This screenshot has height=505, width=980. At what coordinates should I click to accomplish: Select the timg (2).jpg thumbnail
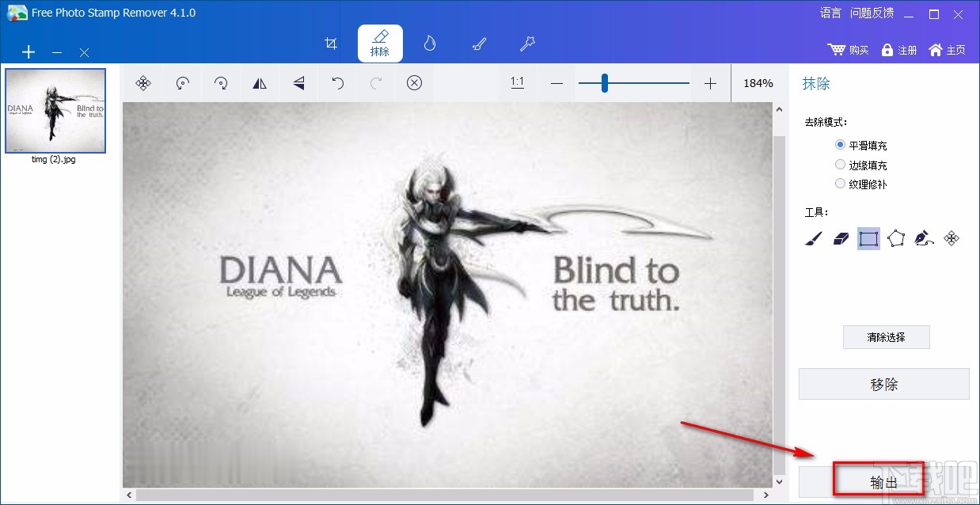click(55, 111)
